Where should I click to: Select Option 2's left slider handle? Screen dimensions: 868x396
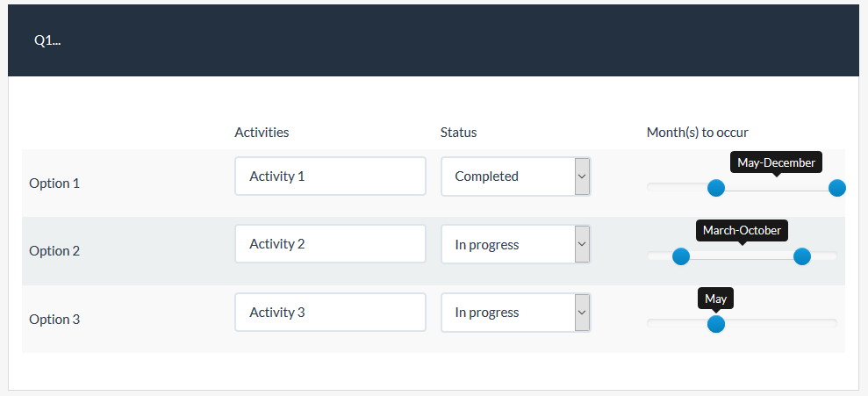tap(680, 256)
